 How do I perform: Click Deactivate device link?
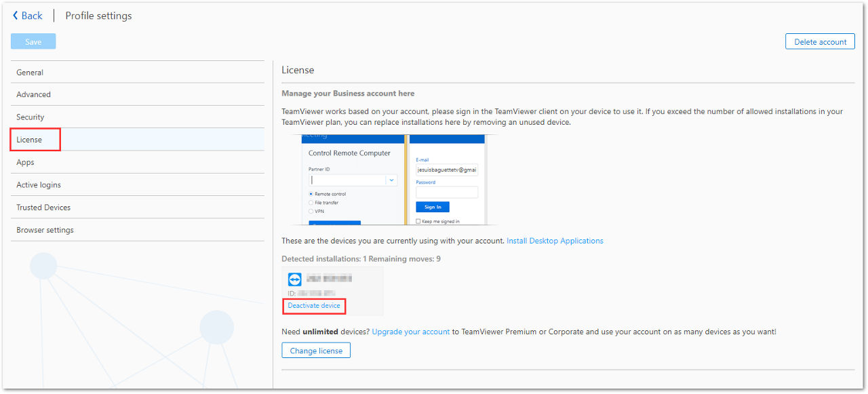314,306
